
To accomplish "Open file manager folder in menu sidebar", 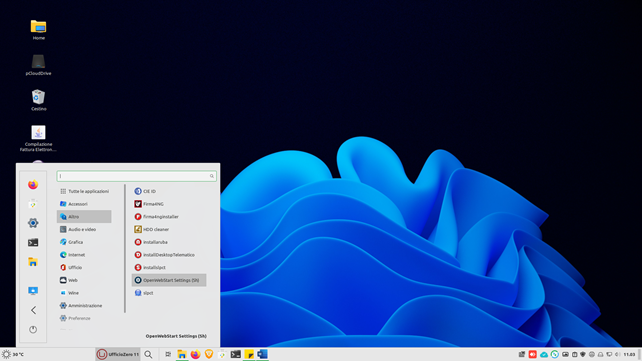I will tap(33, 262).
